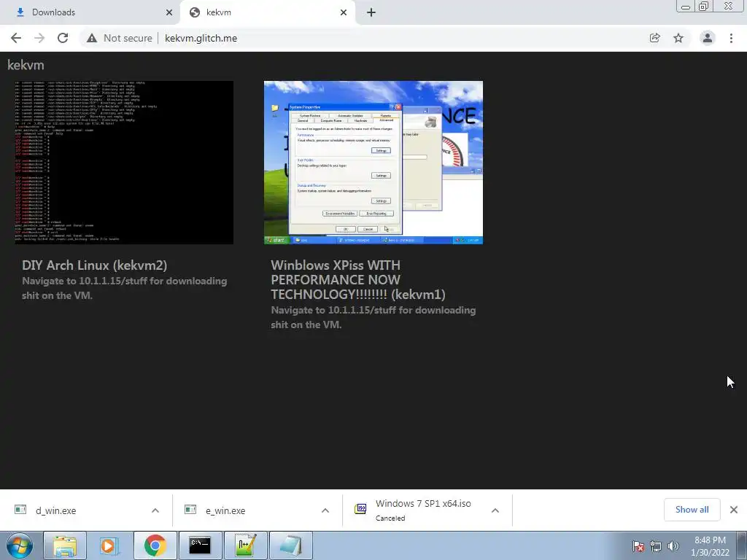Image resolution: width=747 pixels, height=560 pixels.
Task: Click the address bar URL kekvm.glitch.me
Action: point(201,38)
